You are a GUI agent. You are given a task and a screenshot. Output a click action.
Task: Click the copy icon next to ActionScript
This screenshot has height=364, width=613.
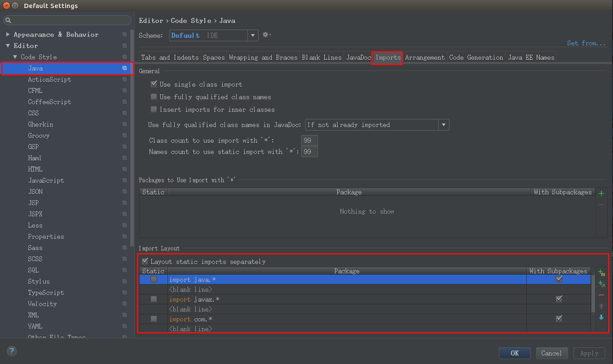pos(124,79)
